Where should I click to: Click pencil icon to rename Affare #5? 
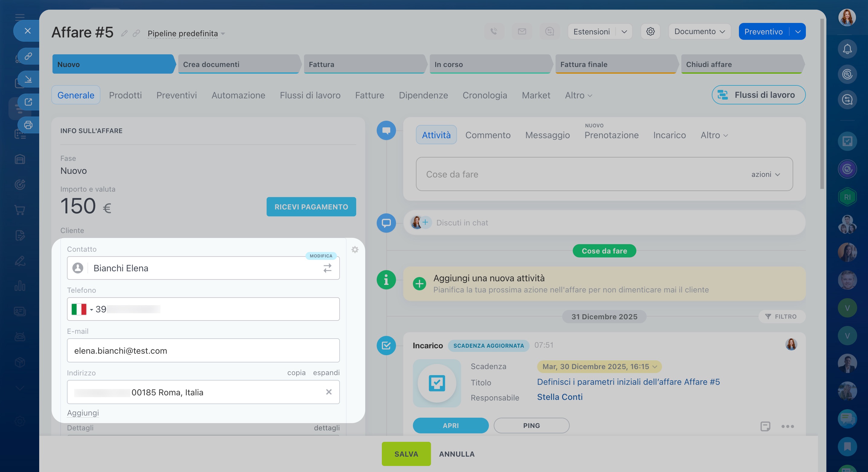coord(124,33)
